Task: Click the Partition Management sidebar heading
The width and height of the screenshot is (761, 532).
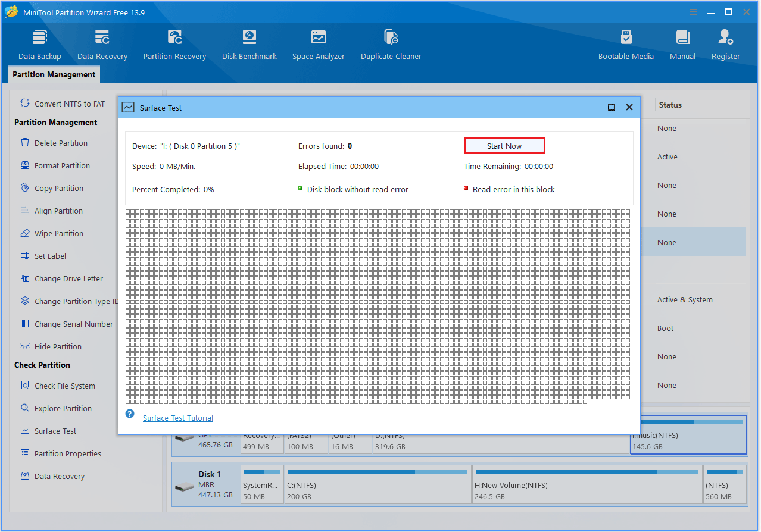Action: pos(56,122)
